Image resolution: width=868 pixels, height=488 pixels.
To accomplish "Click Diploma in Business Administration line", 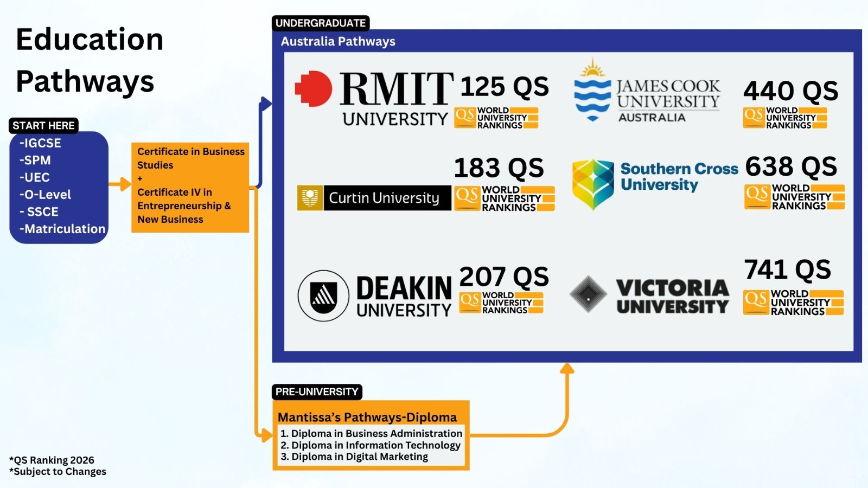I will point(372,433).
